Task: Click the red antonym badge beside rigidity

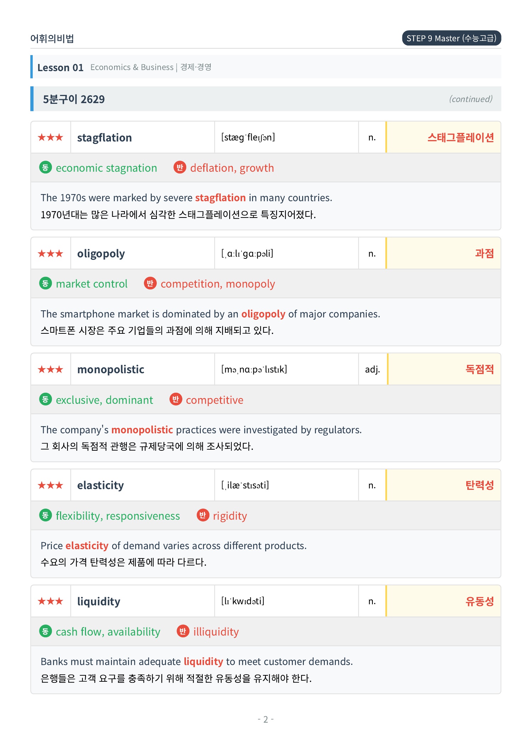Action: point(203,515)
